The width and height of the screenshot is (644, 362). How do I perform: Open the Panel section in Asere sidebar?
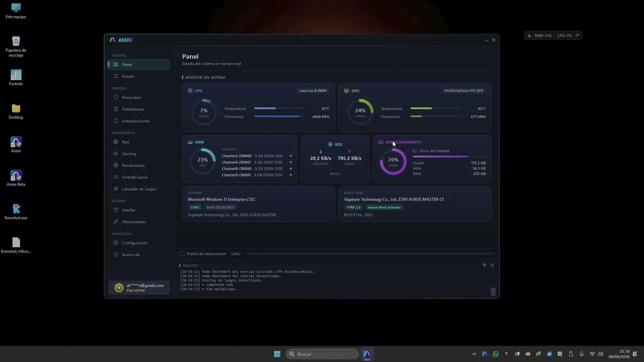coord(139,64)
